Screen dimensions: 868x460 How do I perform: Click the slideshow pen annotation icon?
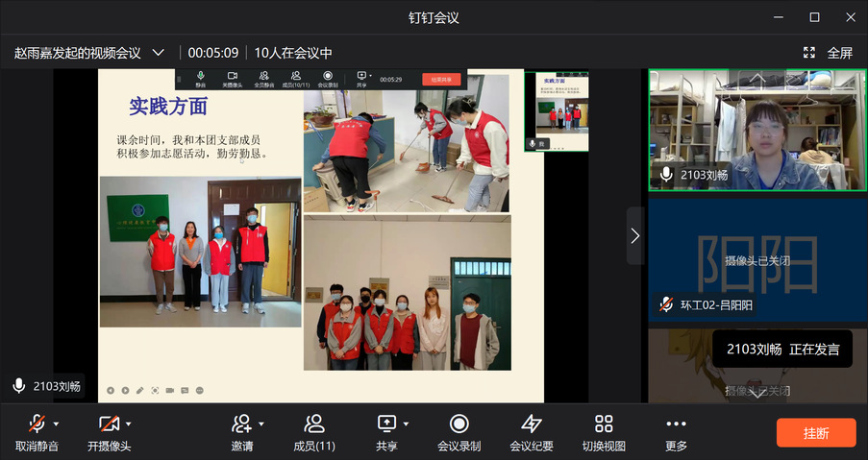click(140, 390)
